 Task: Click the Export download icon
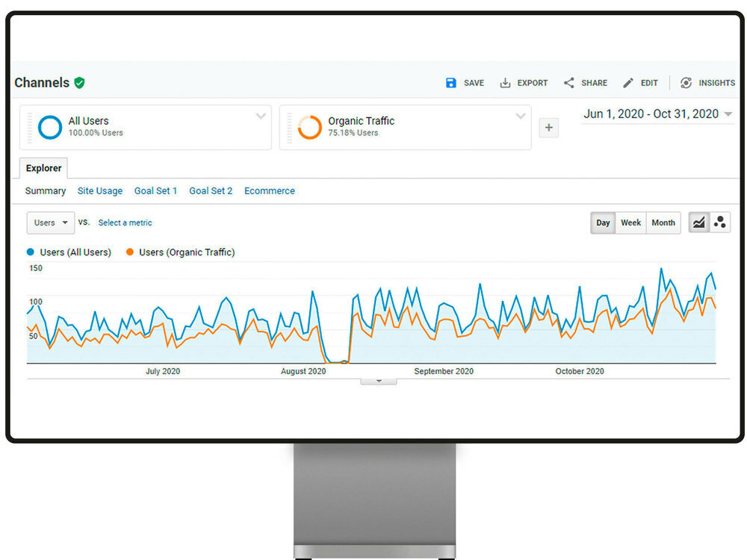(x=506, y=83)
